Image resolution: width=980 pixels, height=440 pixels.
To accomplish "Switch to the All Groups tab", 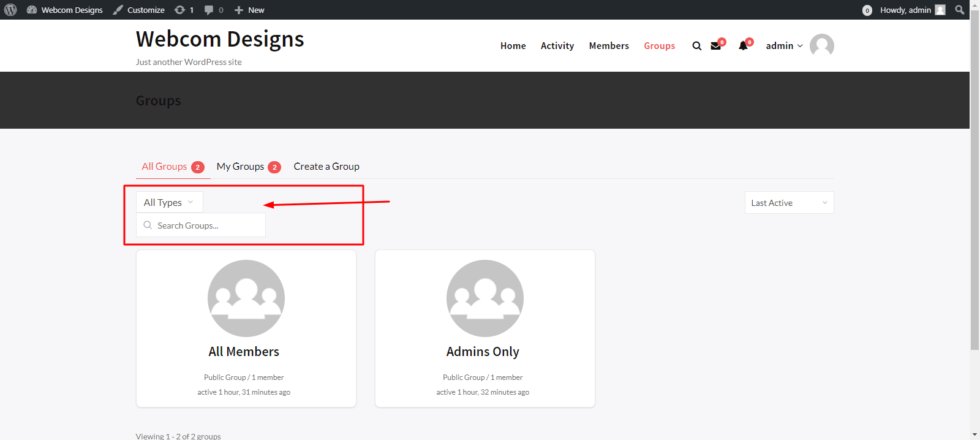I will [x=173, y=167].
